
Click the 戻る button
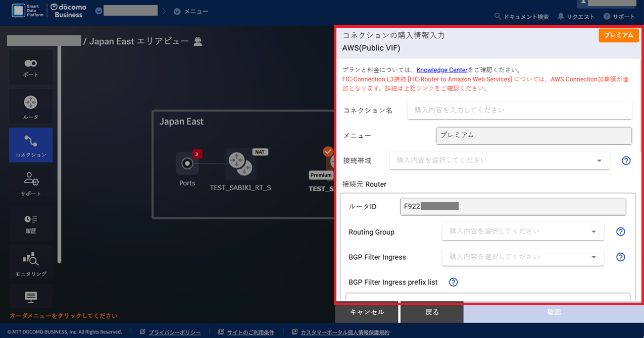click(432, 312)
